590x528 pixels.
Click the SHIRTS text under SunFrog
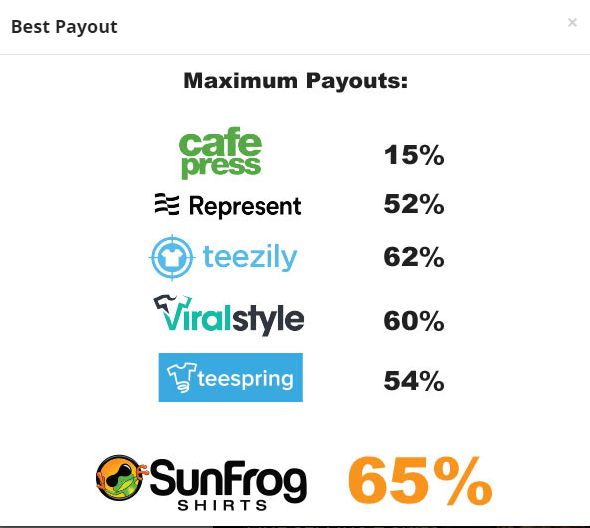click(222, 505)
